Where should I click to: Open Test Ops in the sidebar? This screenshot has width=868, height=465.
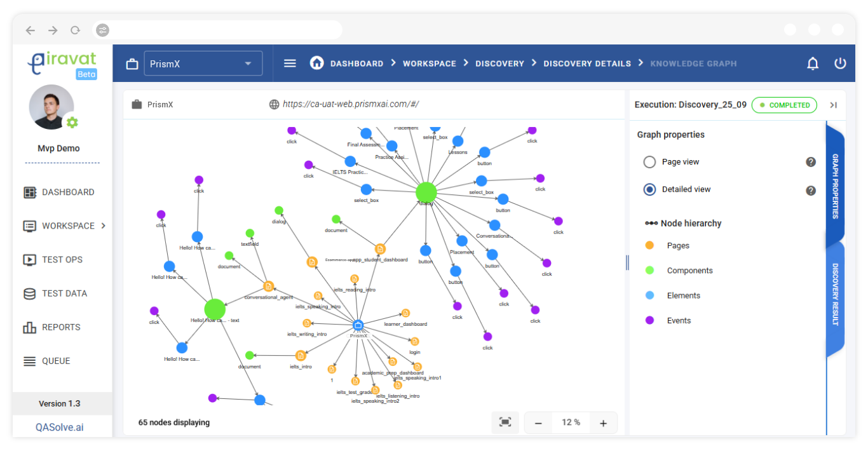point(53,259)
